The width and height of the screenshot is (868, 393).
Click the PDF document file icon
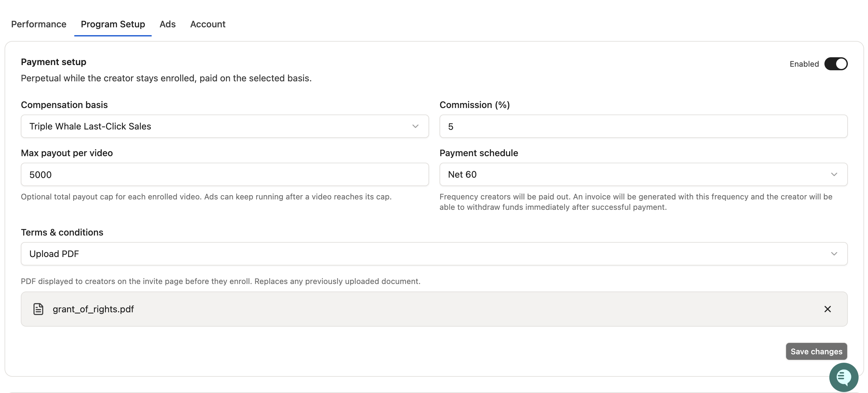tap(38, 309)
